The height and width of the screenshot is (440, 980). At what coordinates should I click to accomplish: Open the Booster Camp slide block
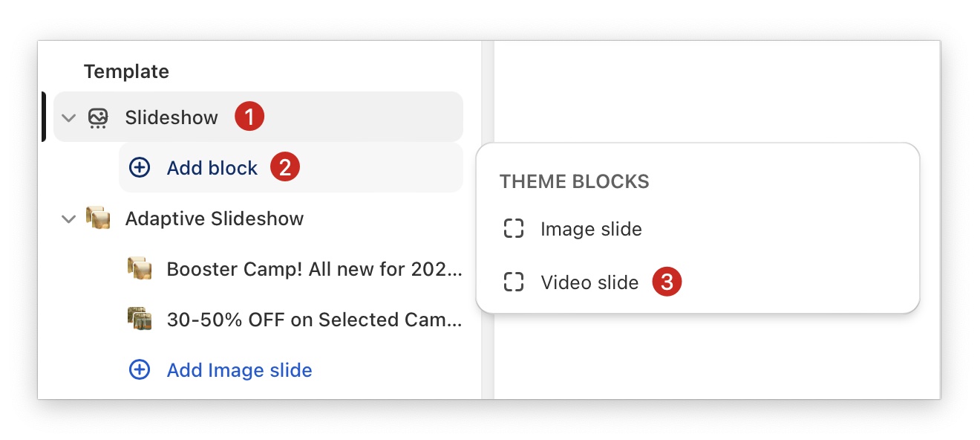(314, 269)
